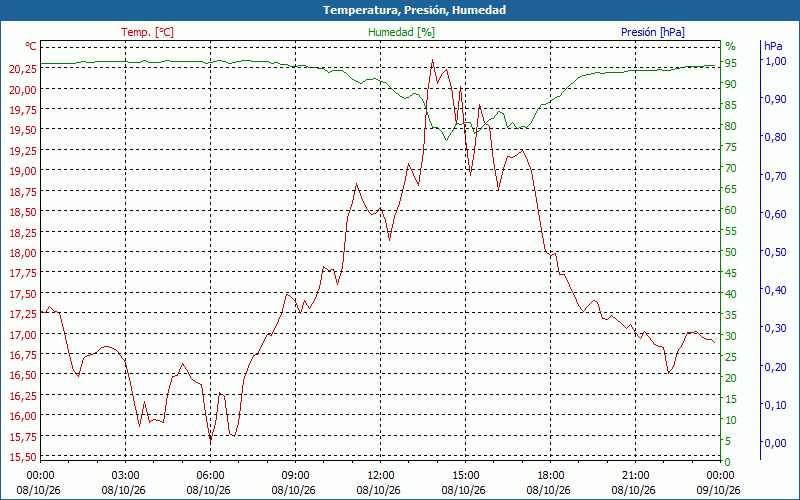
Task: Click the '19,25' temperature axis value
Action: pyautogui.click(x=23, y=151)
